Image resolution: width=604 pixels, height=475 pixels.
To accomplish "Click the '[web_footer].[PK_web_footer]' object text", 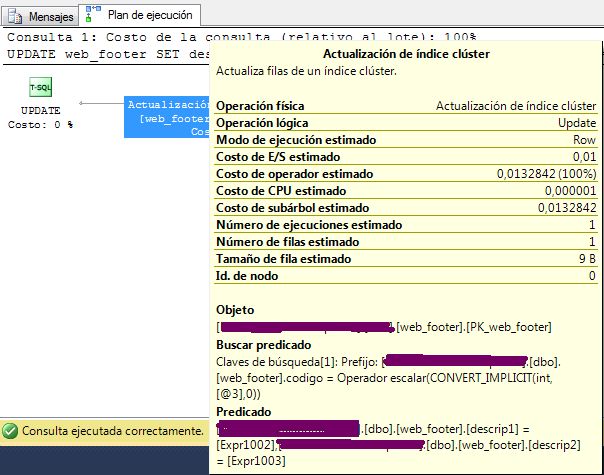I will click(474, 327).
